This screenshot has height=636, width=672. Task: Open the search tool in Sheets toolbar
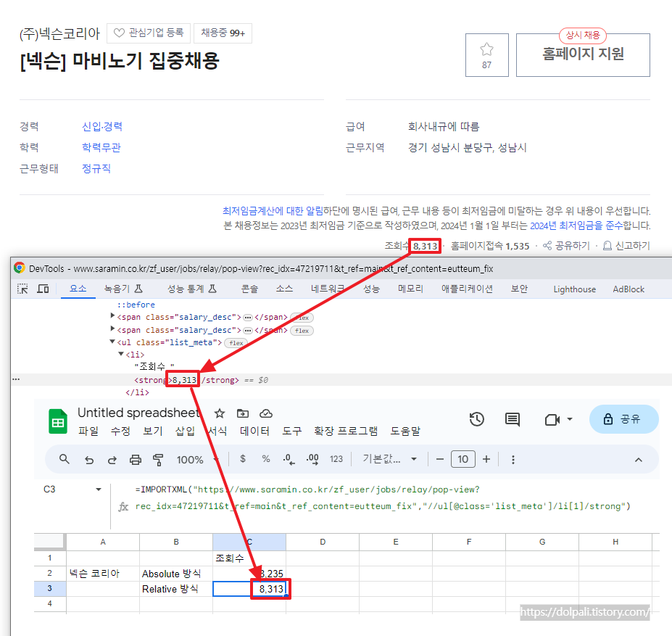(64, 459)
